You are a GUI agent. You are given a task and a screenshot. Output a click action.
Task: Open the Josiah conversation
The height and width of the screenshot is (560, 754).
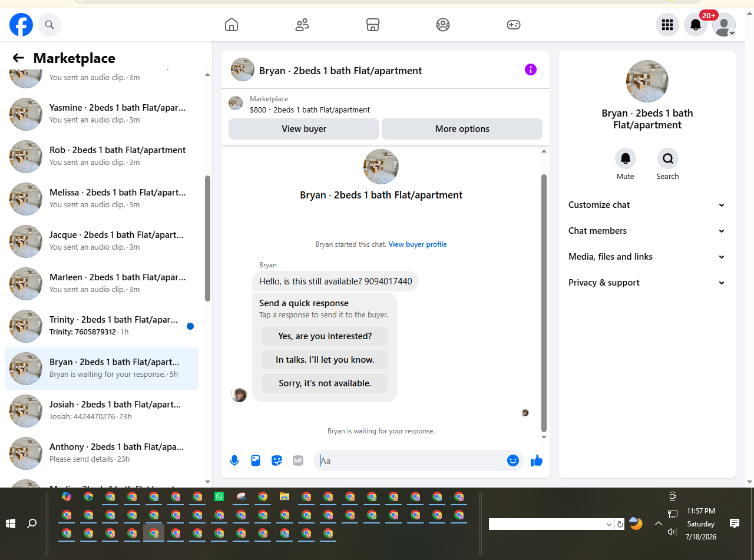coord(101,411)
